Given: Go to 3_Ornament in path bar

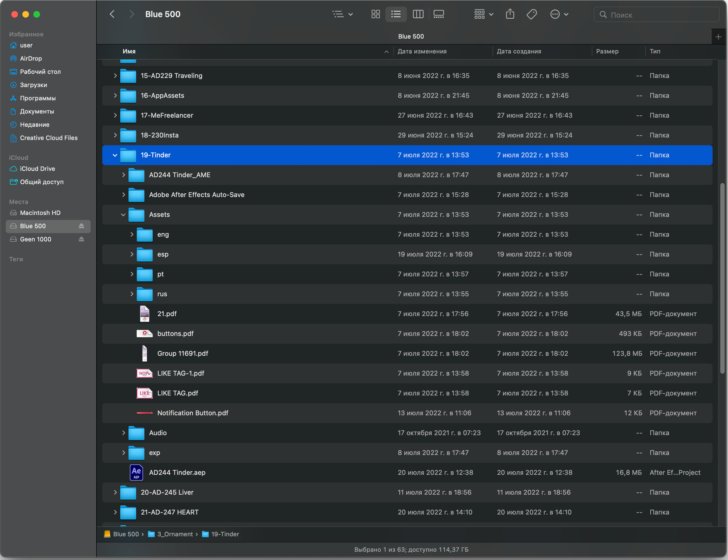Looking at the screenshot, I should [175, 534].
